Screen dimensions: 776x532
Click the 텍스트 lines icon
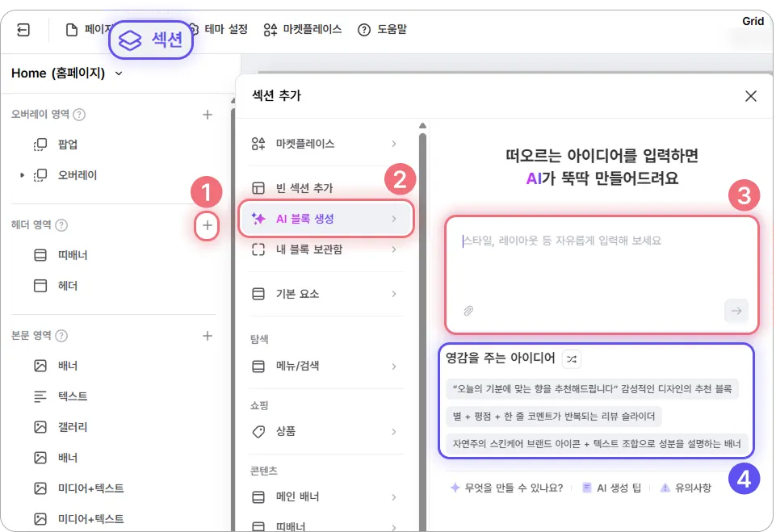(x=40, y=396)
